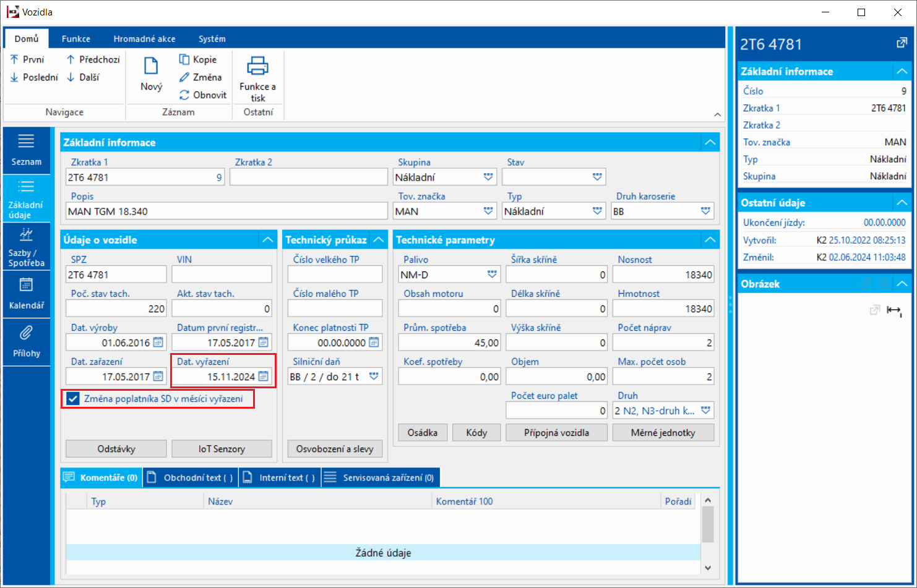Open calendar picker for Konec platnosti TP
917x588 pixels.
coord(374,343)
